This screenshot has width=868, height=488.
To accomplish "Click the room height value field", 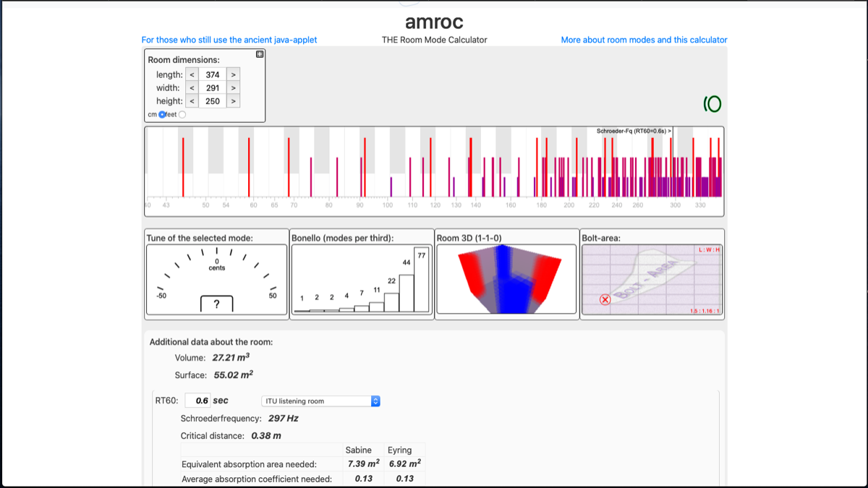I will (213, 101).
